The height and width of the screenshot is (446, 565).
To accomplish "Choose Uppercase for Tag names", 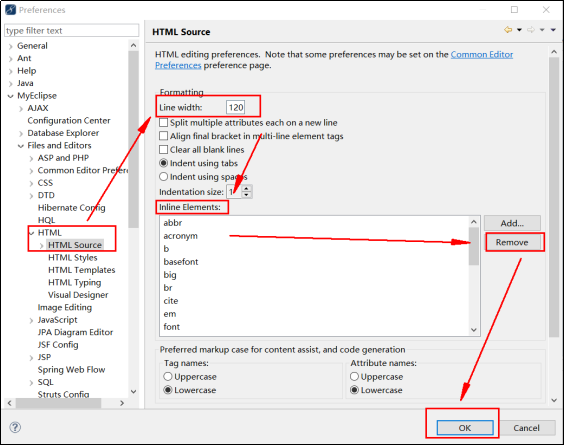I will coord(168,376).
